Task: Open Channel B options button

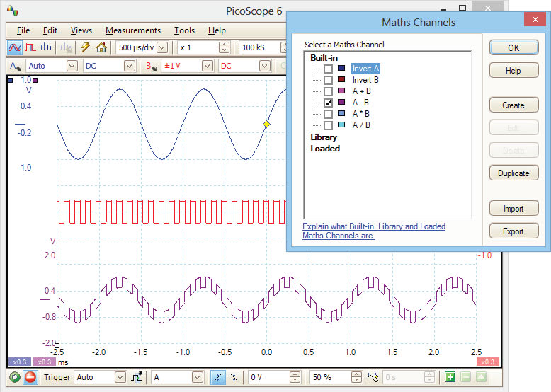Action: [151, 66]
